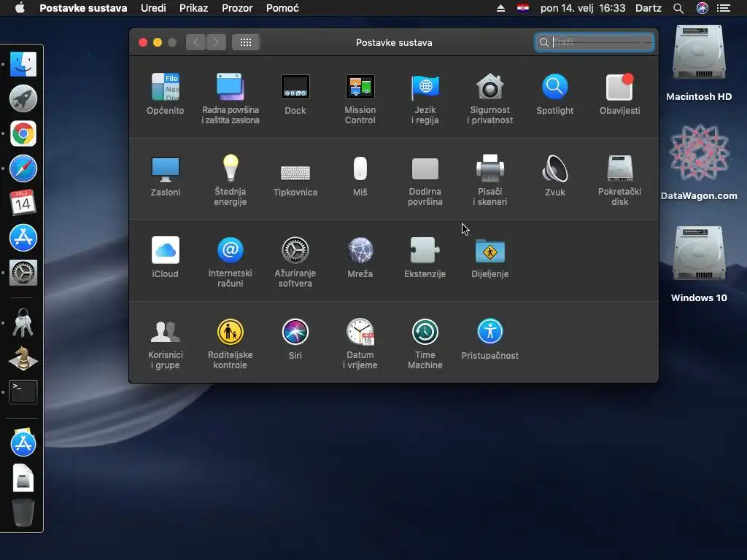Viewport: 747px width, 560px height.
Task: Open Zasloni display preferences
Action: click(x=166, y=176)
